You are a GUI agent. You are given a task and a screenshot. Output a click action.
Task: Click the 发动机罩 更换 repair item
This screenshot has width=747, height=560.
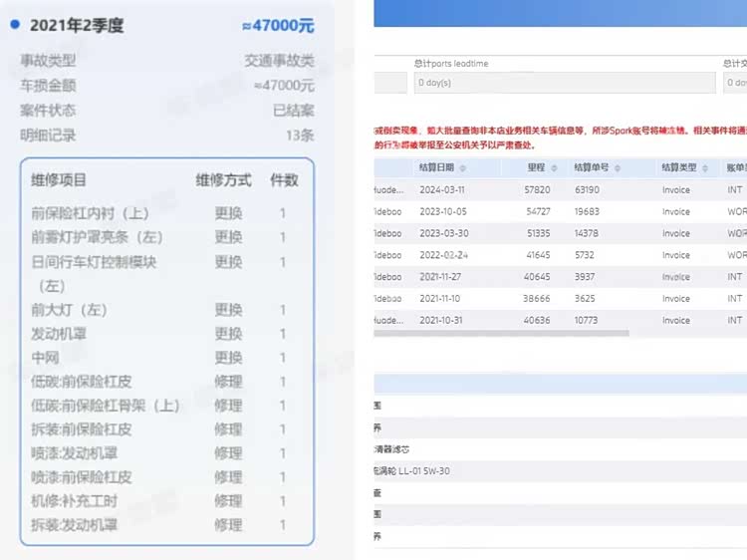[59, 334]
